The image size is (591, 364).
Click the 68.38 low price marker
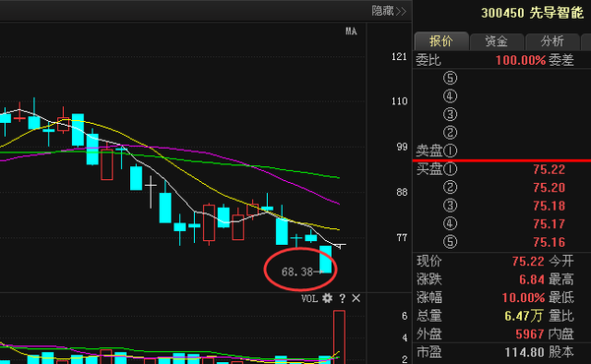click(297, 272)
